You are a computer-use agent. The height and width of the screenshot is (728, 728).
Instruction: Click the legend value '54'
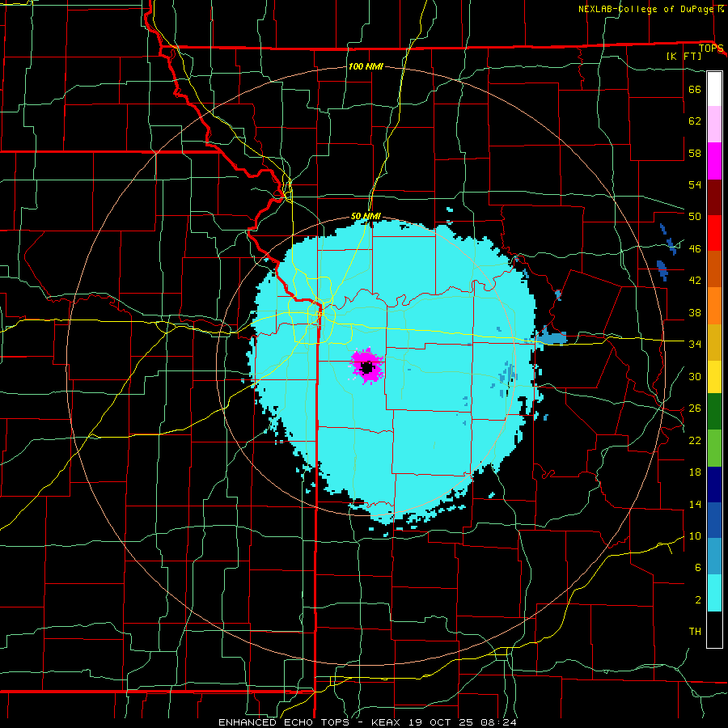tap(695, 184)
